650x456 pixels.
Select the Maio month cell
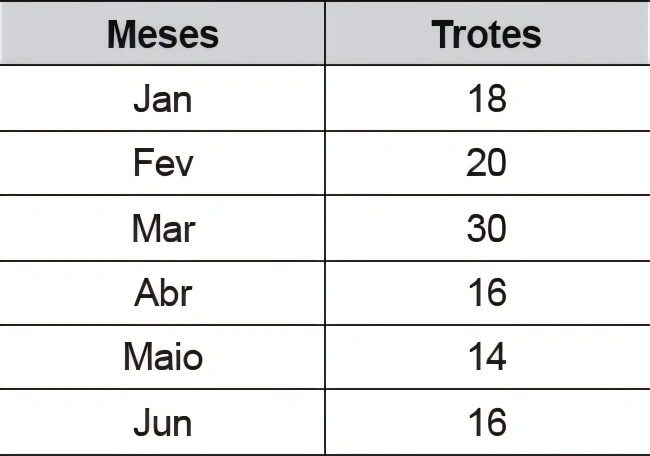(x=162, y=357)
